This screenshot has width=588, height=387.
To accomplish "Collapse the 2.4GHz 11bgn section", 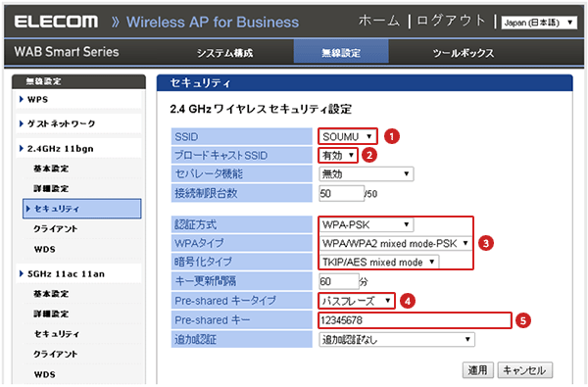I will click(78, 149).
